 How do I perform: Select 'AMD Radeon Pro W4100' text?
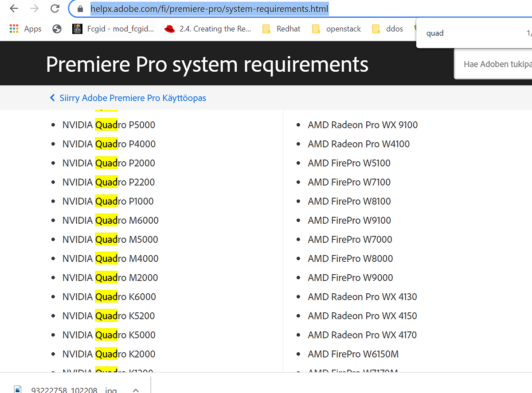359,144
